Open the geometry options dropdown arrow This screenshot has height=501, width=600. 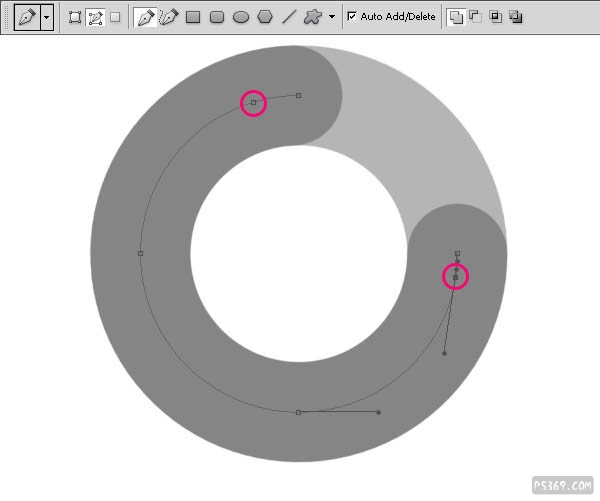pyautogui.click(x=332, y=17)
